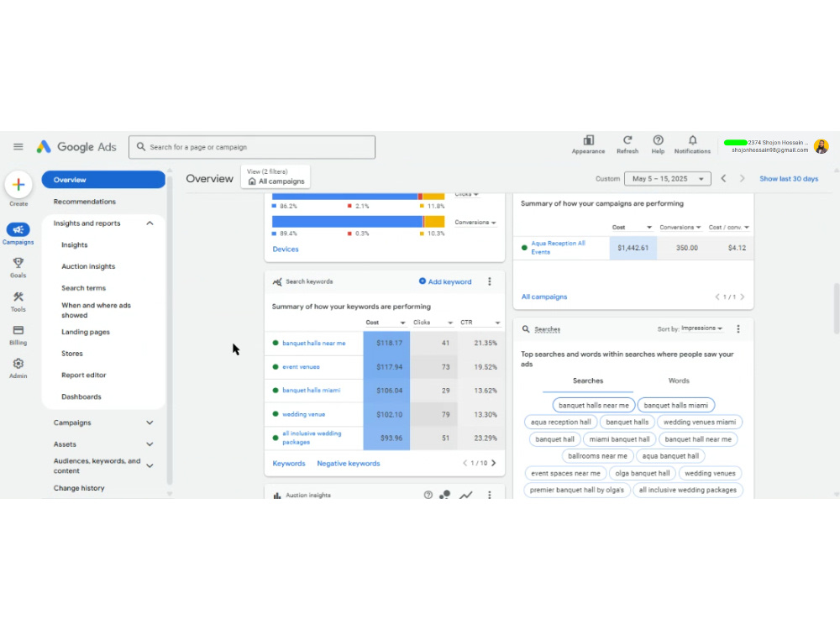Open keyword event venues

pyautogui.click(x=301, y=367)
